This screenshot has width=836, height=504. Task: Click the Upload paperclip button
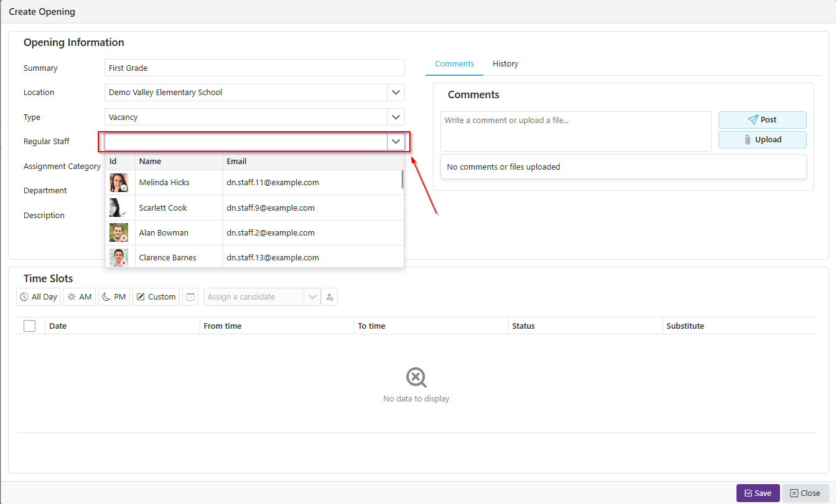(x=762, y=140)
